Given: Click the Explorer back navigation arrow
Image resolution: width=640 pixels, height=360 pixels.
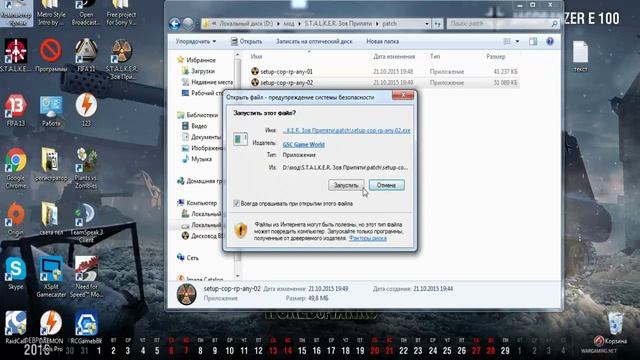Looking at the screenshot, I should [175, 24].
